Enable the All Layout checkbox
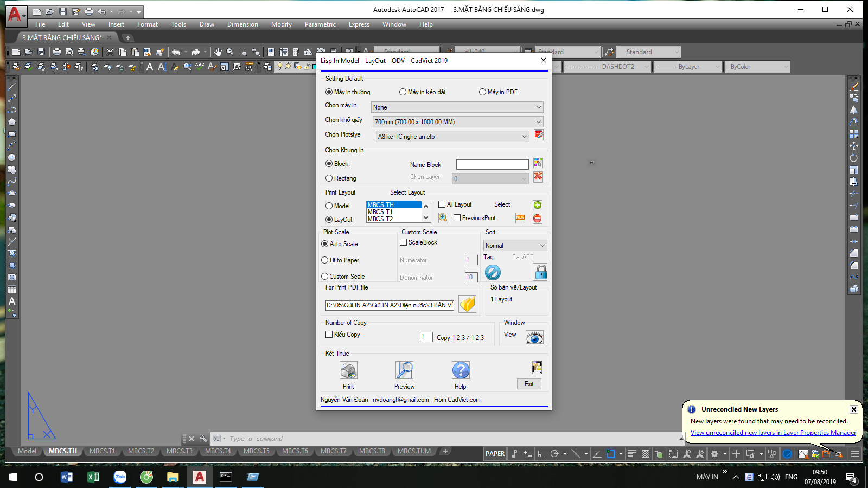 [x=442, y=204]
